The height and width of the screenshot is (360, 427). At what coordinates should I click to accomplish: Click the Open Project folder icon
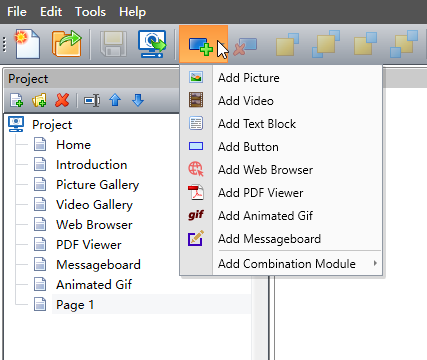(x=67, y=44)
